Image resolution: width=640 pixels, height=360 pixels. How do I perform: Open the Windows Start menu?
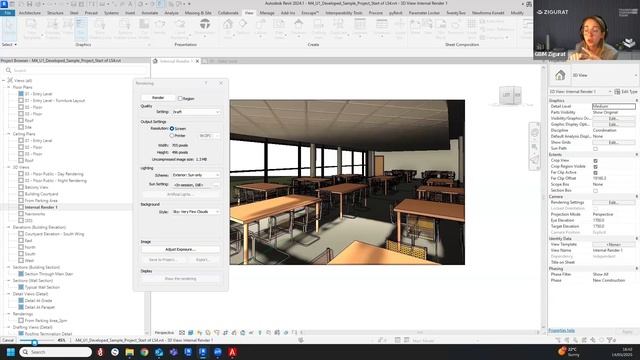click(11, 352)
